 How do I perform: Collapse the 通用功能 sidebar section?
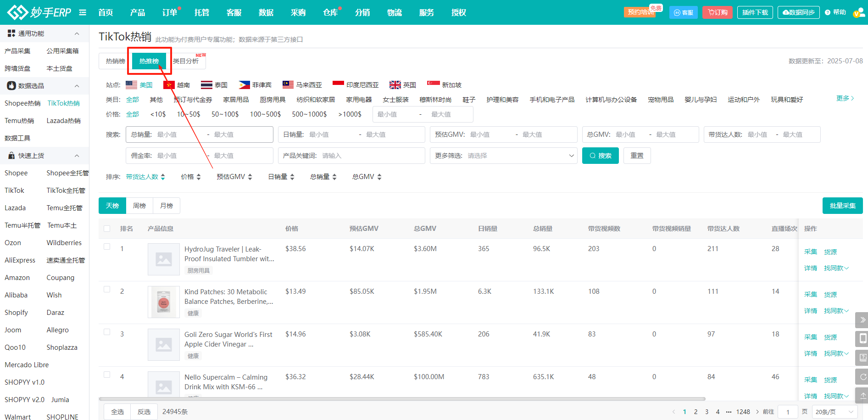[77, 34]
